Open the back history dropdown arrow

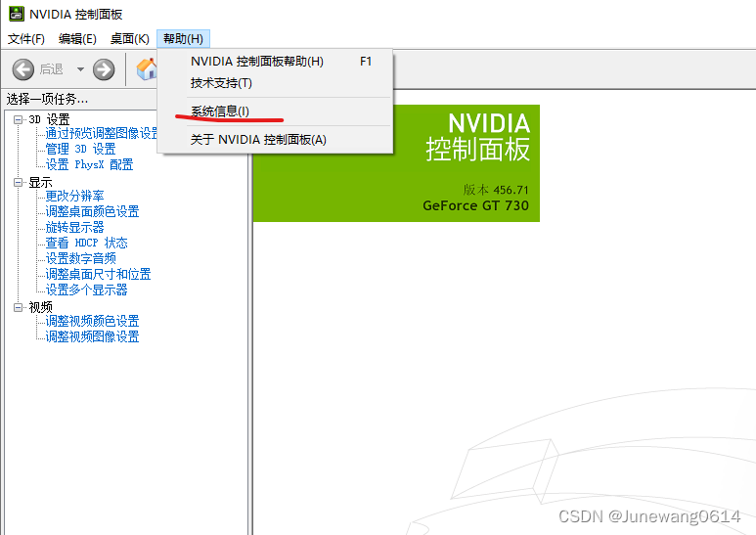[80, 69]
